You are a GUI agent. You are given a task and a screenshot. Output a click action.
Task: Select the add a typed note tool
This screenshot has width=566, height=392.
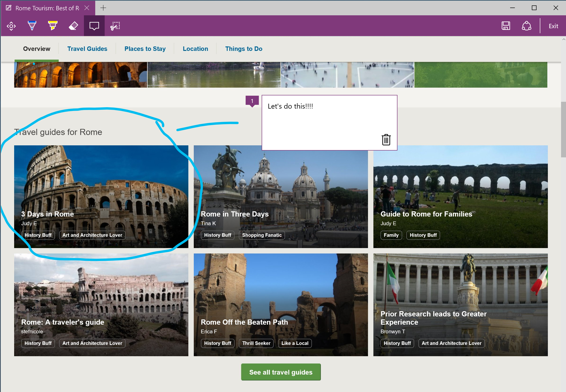coord(94,25)
